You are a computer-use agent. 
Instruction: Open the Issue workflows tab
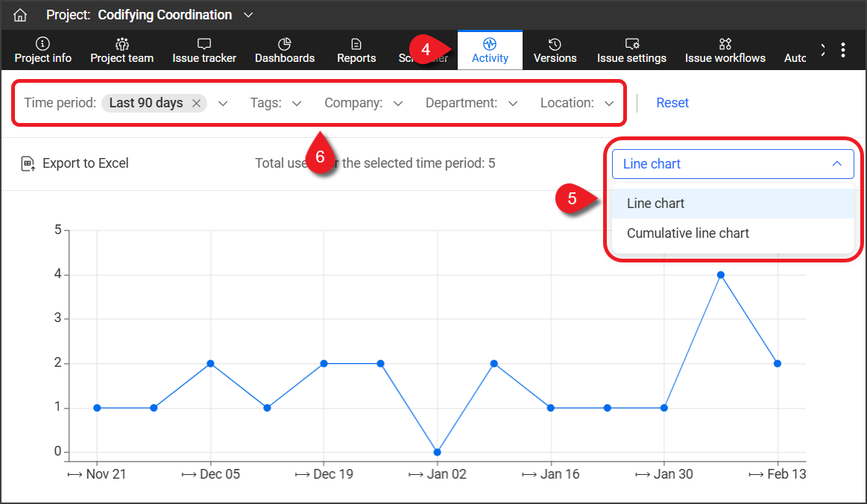click(x=725, y=50)
